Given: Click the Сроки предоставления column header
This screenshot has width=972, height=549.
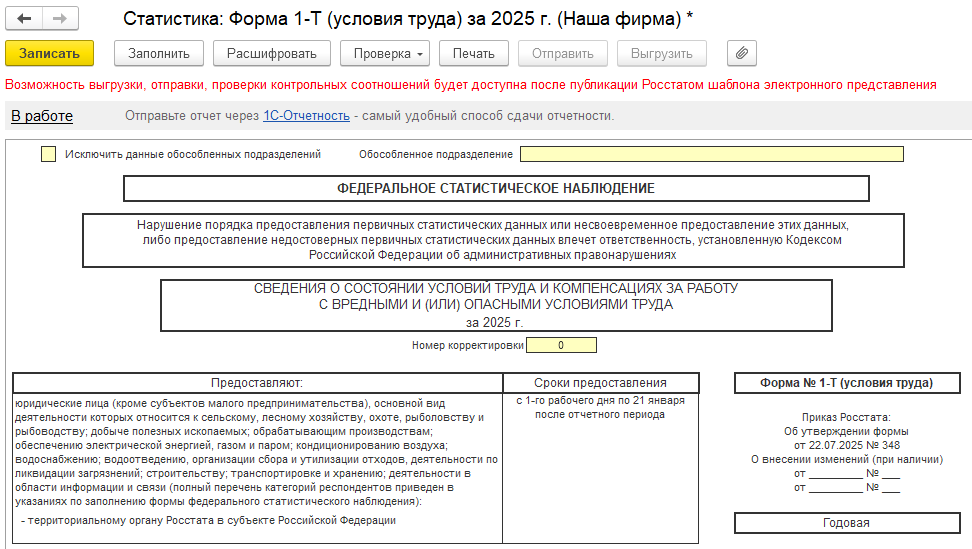Looking at the screenshot, I should point(600,383).
